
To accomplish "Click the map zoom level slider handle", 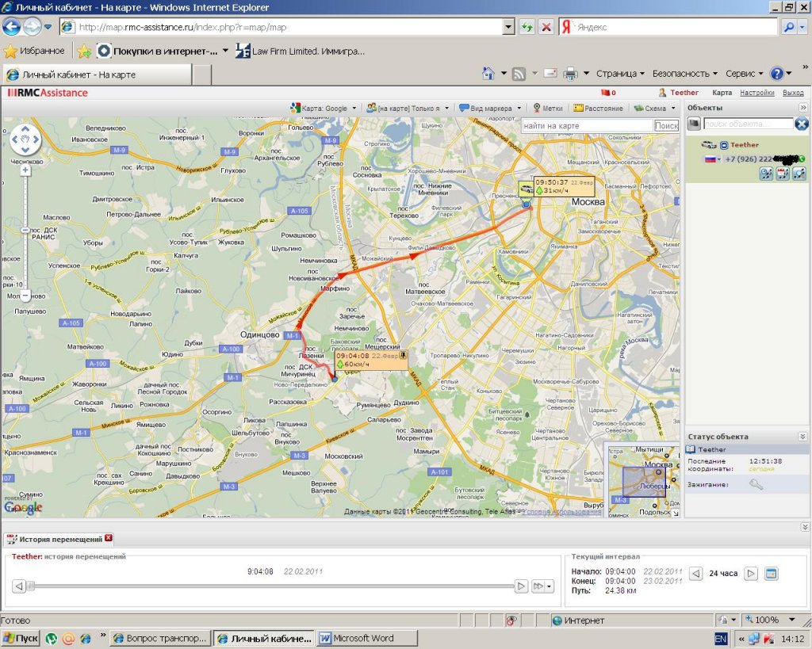I will coord(25,230).
